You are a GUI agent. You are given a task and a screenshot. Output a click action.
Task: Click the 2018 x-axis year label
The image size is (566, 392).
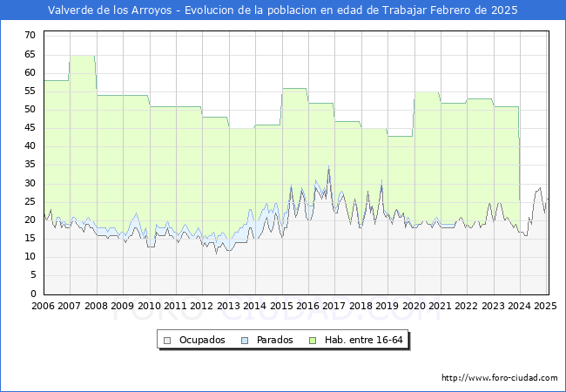[361, 306]
